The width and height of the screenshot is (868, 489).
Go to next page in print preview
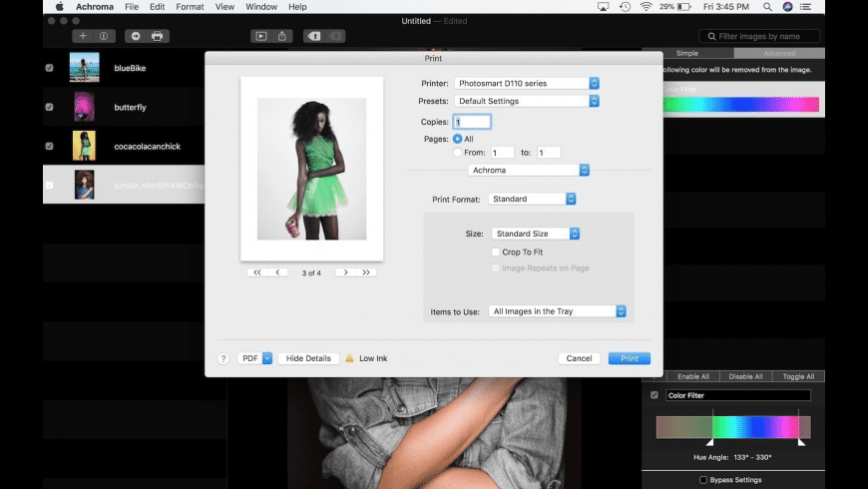click(x=345, y=271)
